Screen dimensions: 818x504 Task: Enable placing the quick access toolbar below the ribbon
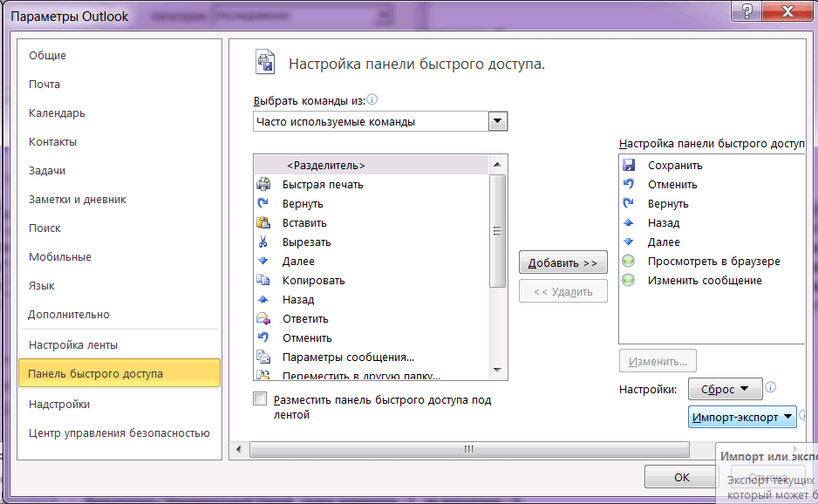click(x=260, y=398)
